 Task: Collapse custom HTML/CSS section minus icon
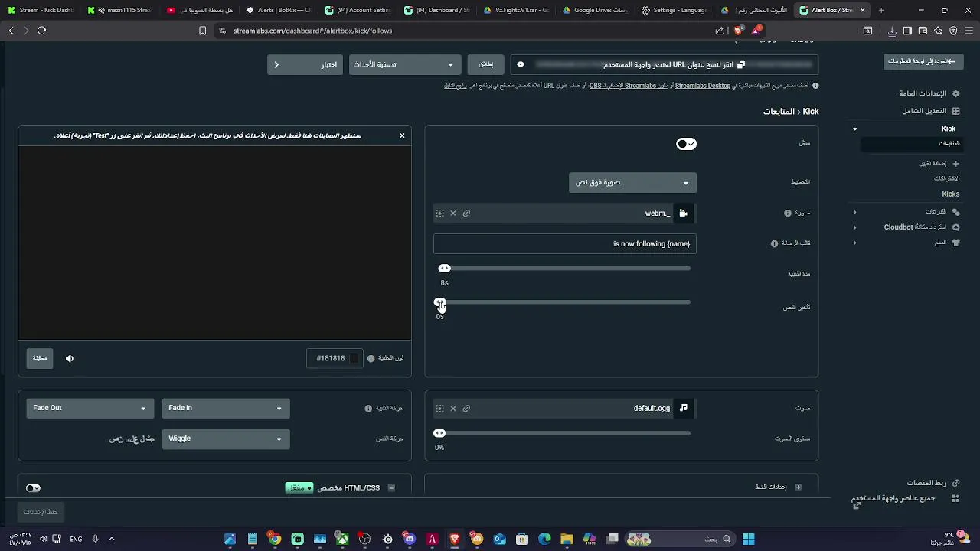(391, 487)
